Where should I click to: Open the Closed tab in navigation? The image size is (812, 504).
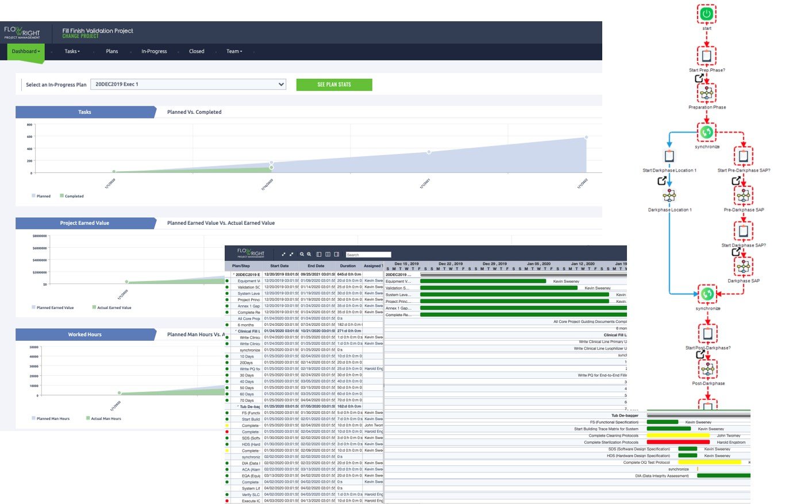point(197,52)
